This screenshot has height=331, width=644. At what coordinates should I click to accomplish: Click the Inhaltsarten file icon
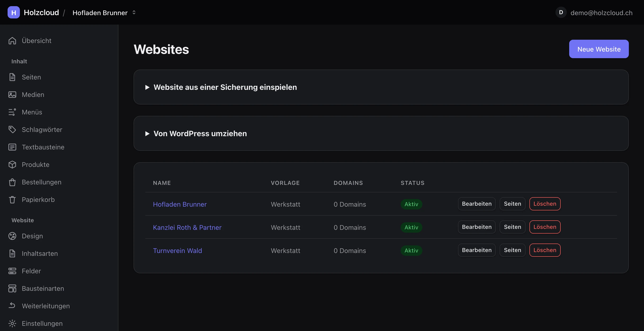(12, 253)
